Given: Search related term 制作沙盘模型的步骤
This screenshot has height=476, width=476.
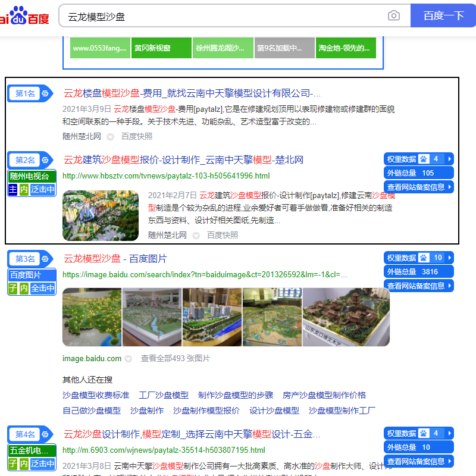Looking at the screenshot, I should tap(236, 395).
